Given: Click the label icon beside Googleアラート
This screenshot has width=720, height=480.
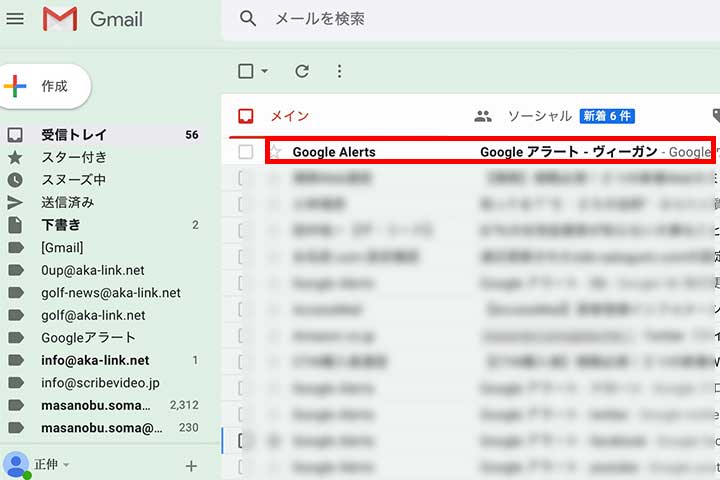Looking at the screenshot, I should pyautogui.click(x=16, y=338).
